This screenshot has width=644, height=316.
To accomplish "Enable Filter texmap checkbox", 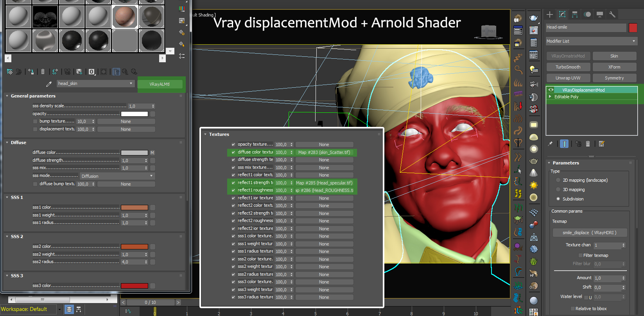I will (x=580, y=255).
